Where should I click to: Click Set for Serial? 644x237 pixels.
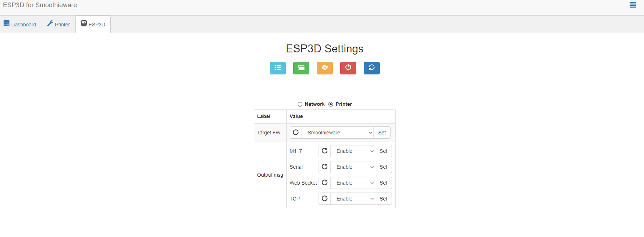click(x=383, y=167)
